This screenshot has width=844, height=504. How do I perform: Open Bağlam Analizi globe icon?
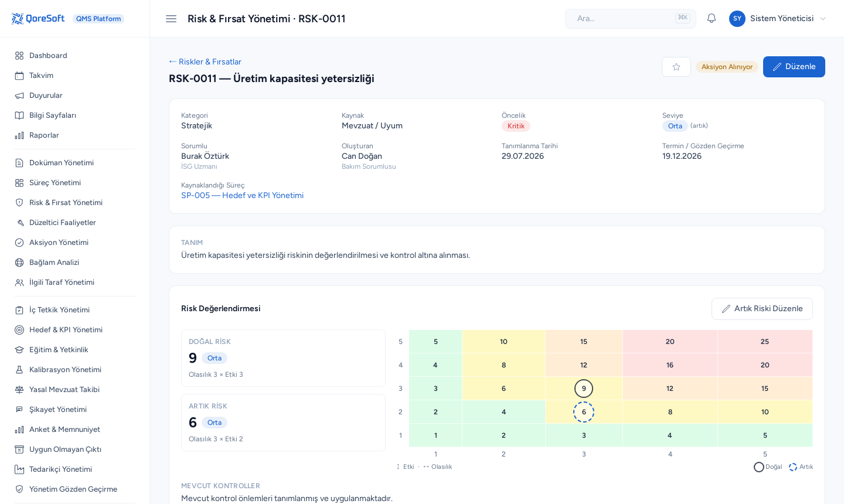point(19,263)
